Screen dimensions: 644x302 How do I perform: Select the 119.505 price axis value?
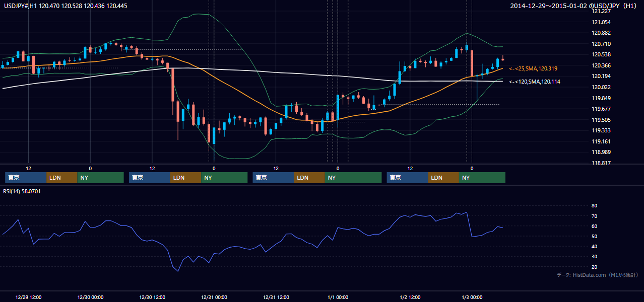click(x=601, y=120)
